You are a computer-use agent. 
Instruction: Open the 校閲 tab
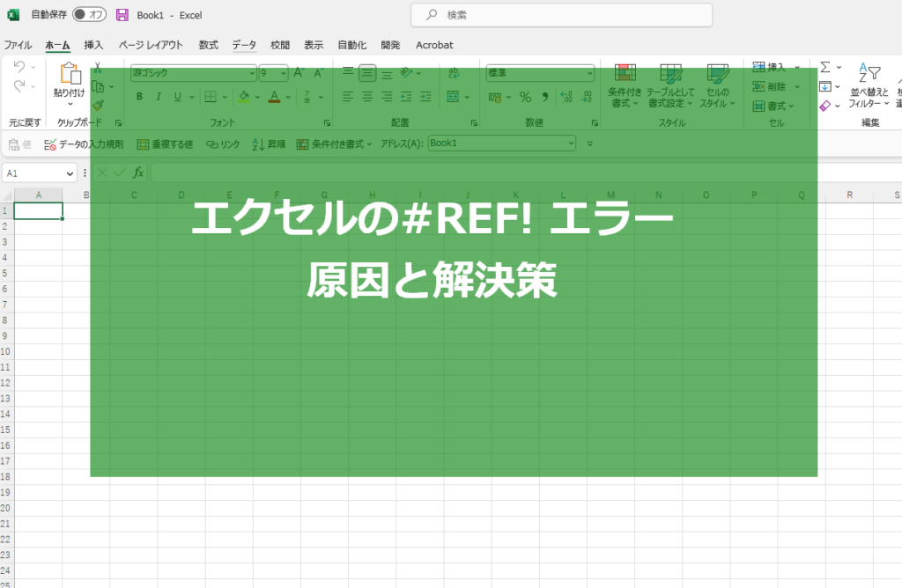(280, 45)
